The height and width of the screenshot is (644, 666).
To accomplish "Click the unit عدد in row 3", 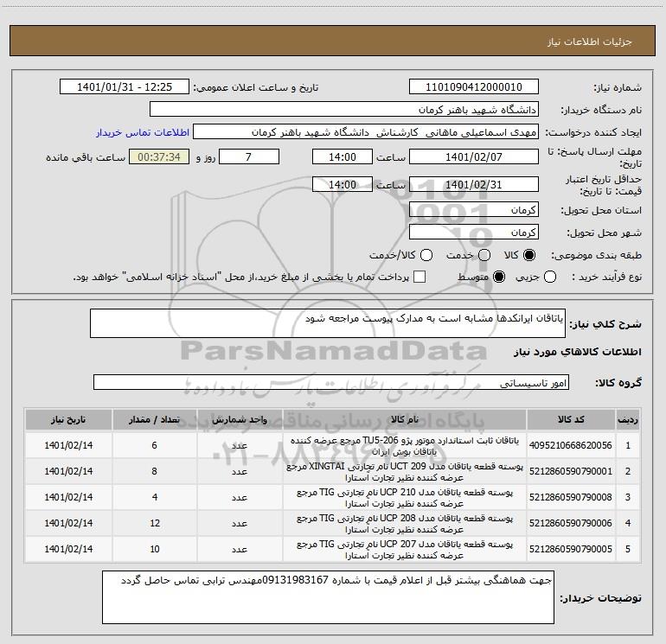I will pyautogui.click(x=240, y=497).
